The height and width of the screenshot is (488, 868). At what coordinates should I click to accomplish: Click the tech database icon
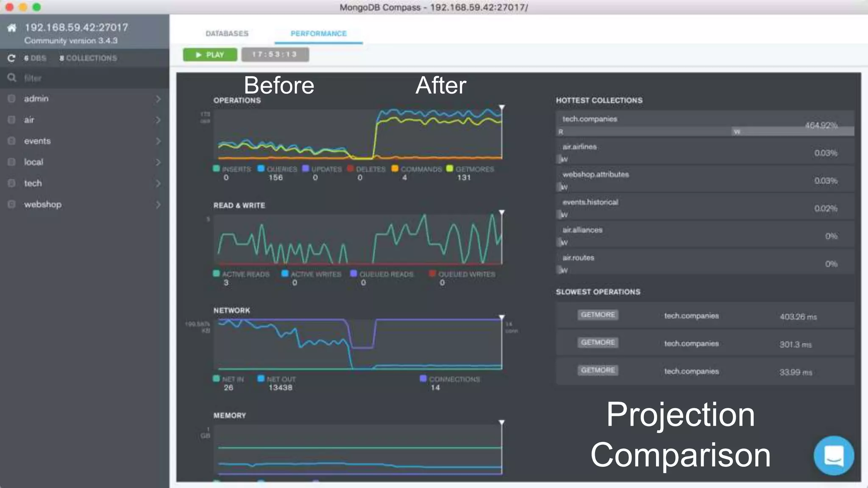pyautogui.click(x=11, y=183)
